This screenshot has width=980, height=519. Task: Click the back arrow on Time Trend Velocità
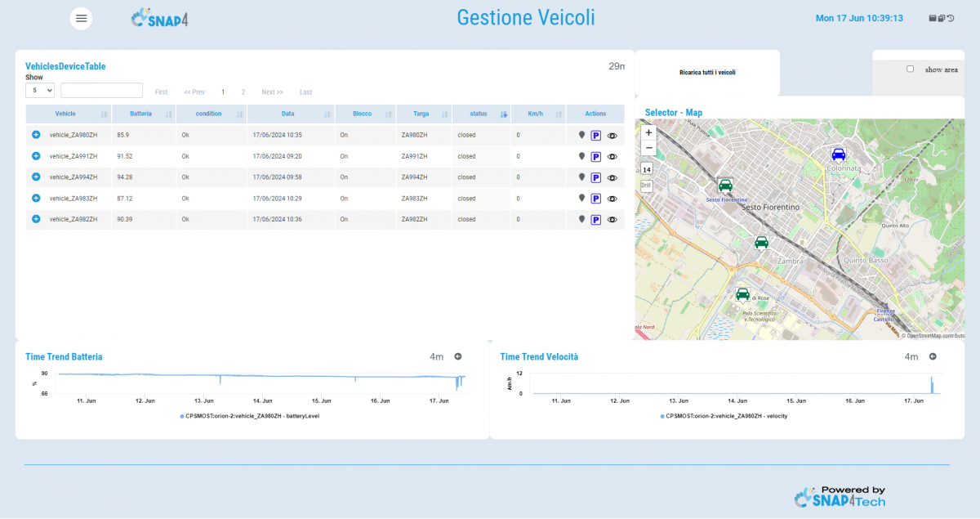coord(933,356)
